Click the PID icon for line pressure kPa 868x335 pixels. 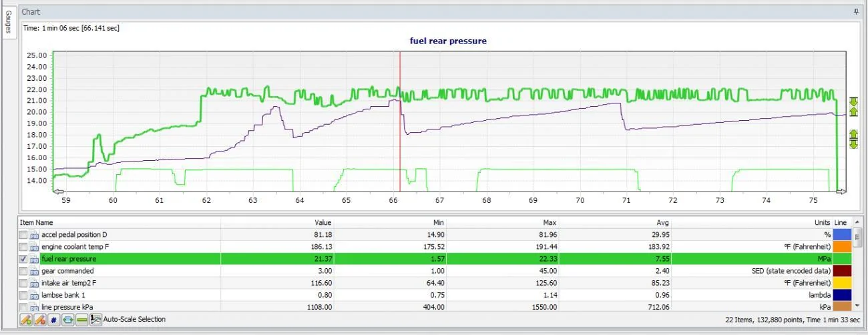click(35, 306)
